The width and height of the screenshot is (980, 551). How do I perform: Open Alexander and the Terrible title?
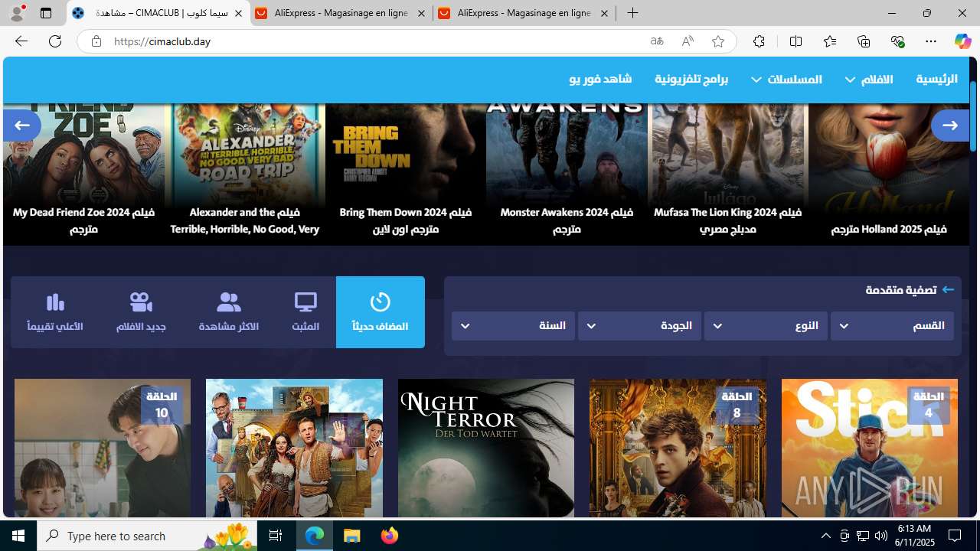[x=245, y=220]
